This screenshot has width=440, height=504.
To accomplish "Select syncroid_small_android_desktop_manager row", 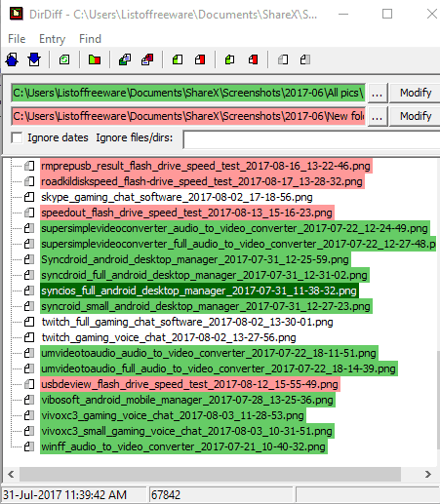I will 206,306.
